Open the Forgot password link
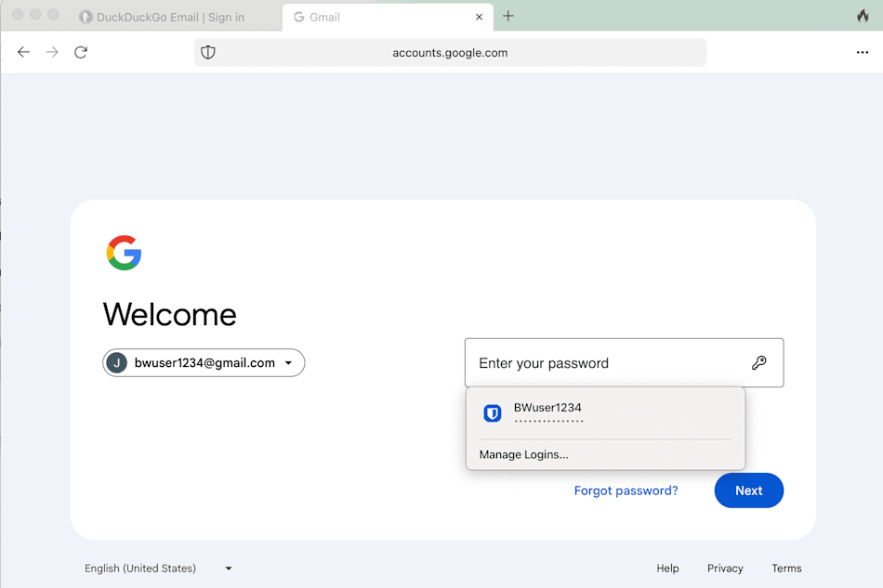Screen dimensions: 883x588 [x=626, y=490]
